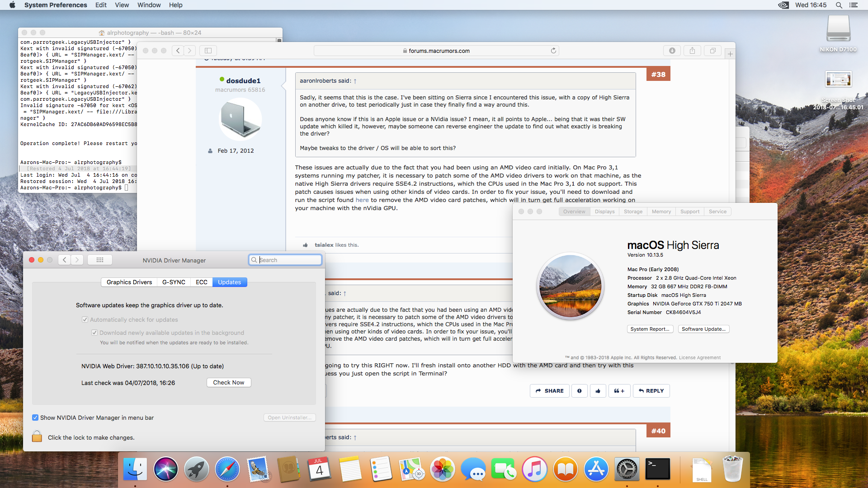Show all tabs icon in Safari
The width and height of the screenshot is (868, 488).
712,51
